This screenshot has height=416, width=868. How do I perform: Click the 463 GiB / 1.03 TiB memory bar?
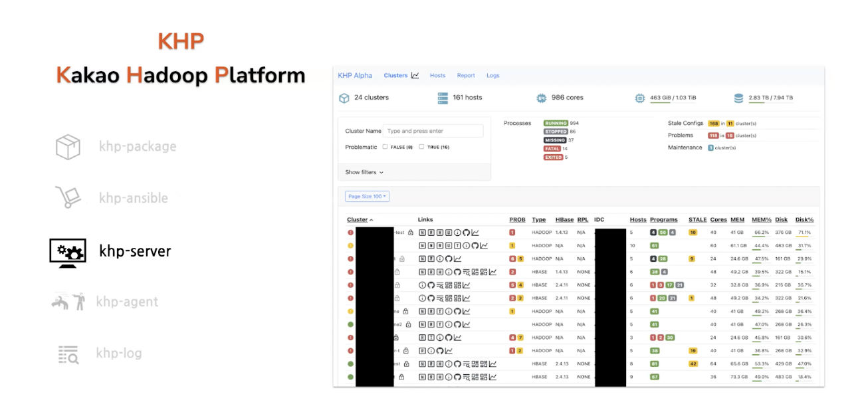pyautogui.click(x=673, y=102)
